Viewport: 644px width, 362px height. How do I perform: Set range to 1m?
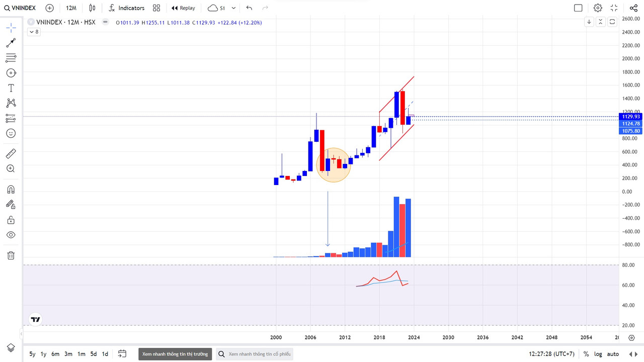click(x=82, y=354)
